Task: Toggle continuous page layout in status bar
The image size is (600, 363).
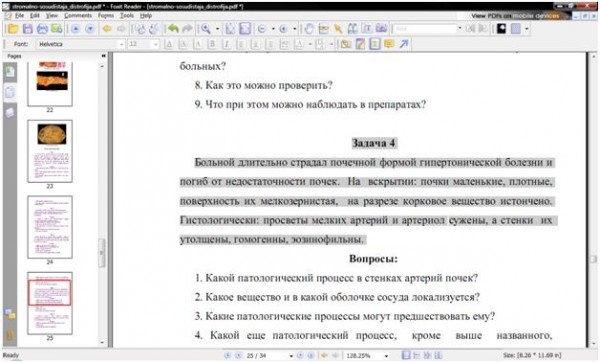Action: click(x=417, y=355)
